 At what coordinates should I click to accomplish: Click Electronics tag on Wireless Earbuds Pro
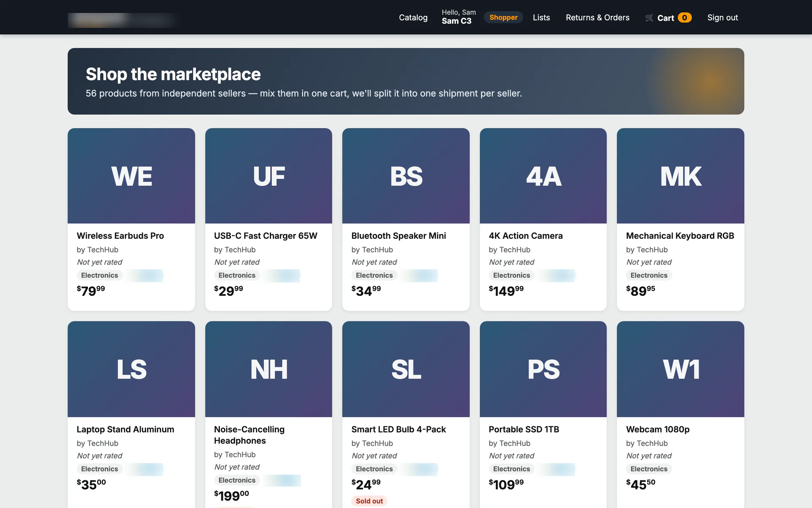click(x=99, y=275)
